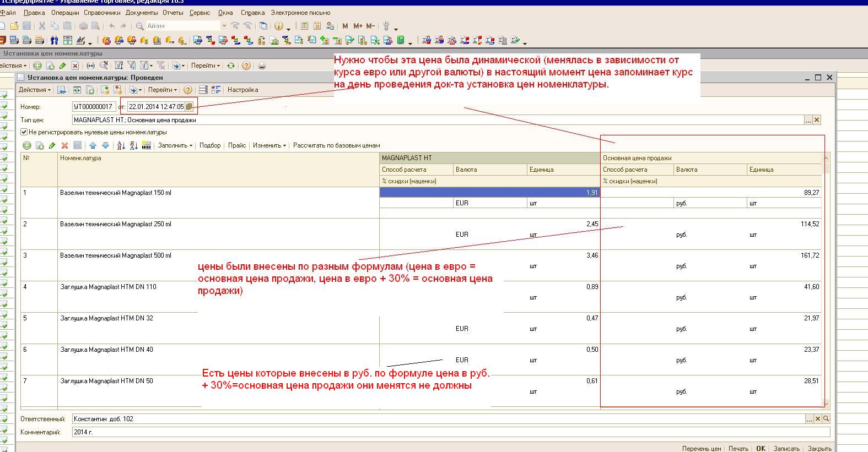The width and height of the screenshot is (868, 452).
Task: Open the Отчеты menu
Action: point(172,13)
